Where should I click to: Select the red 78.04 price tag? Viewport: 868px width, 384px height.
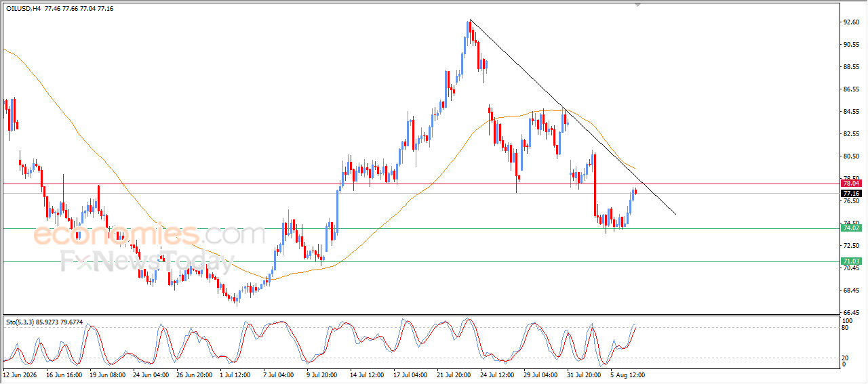tap(851, 184)
